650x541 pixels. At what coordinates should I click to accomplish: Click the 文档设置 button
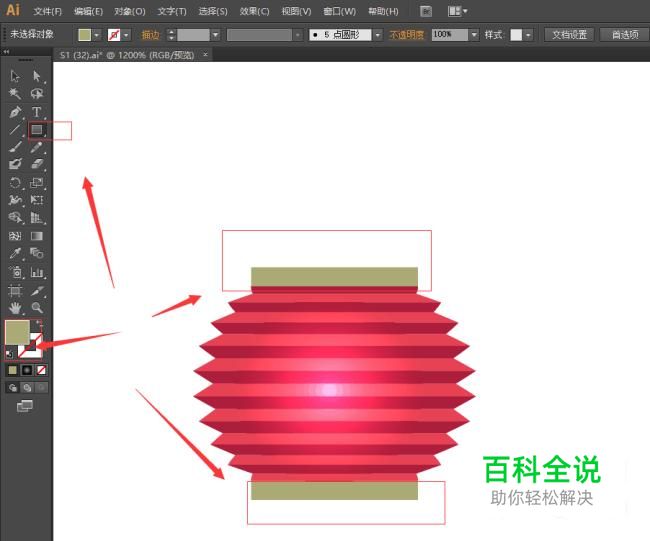pos(569,35)
